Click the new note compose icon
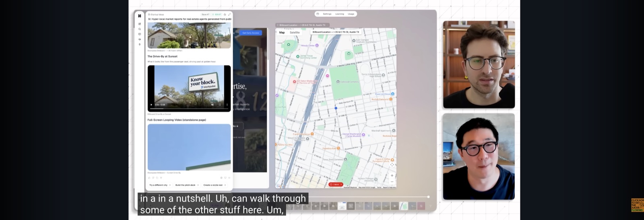The width and height of the screenshot is (644, 220). pos(140,24)
